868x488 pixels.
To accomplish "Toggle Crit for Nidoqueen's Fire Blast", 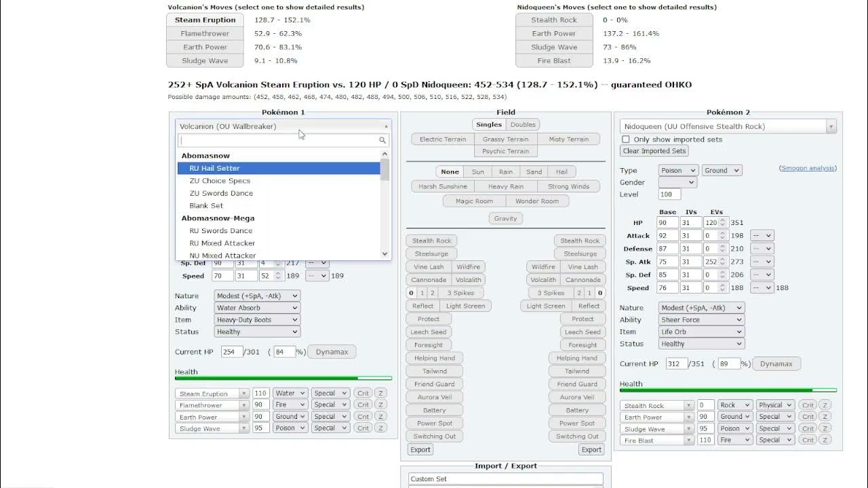I will tap(808, 441).
